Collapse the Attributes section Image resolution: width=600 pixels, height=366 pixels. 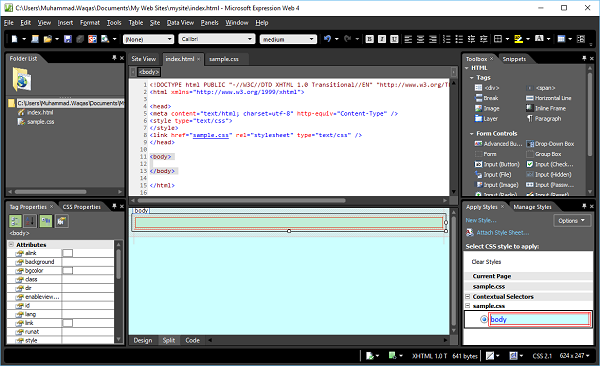pyautogui.click(x=11, y=245)
